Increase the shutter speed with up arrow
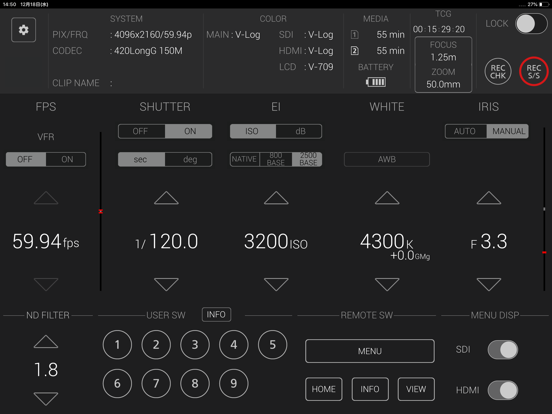Image resolution: width=552 pixels, height=414 pixels. point(166,198)
